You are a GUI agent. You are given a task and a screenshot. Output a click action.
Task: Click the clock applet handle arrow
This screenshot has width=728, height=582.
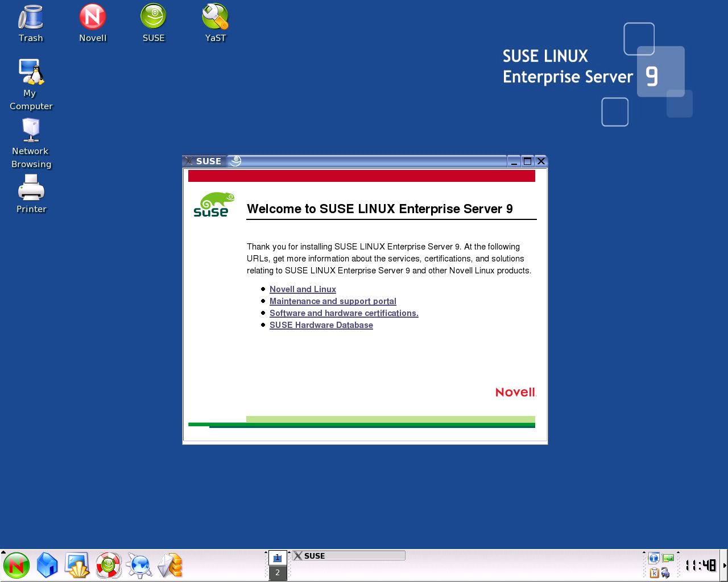[679, 553]
